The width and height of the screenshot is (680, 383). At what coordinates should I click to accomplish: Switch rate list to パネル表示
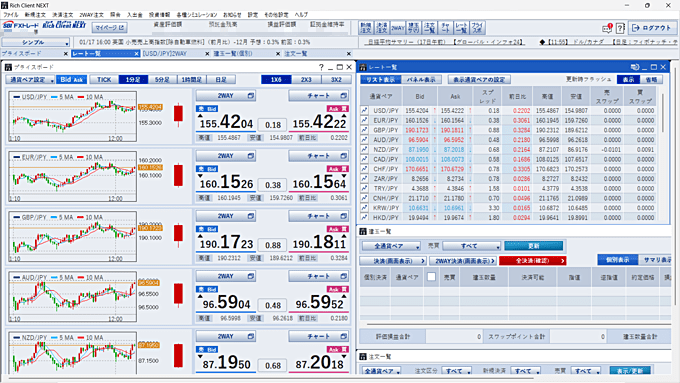(421, 79)
